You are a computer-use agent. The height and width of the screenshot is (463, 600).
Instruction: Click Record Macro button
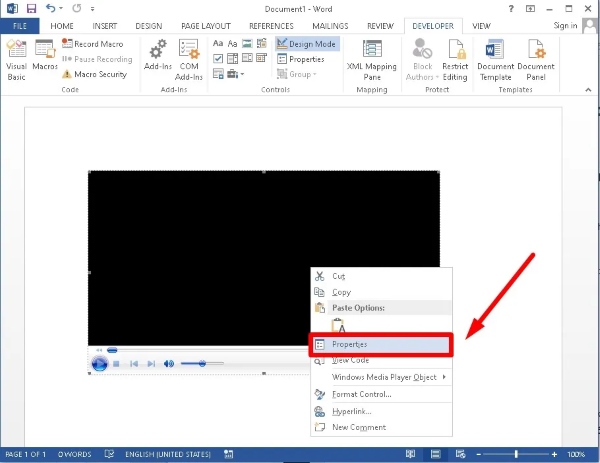[96, 44]
